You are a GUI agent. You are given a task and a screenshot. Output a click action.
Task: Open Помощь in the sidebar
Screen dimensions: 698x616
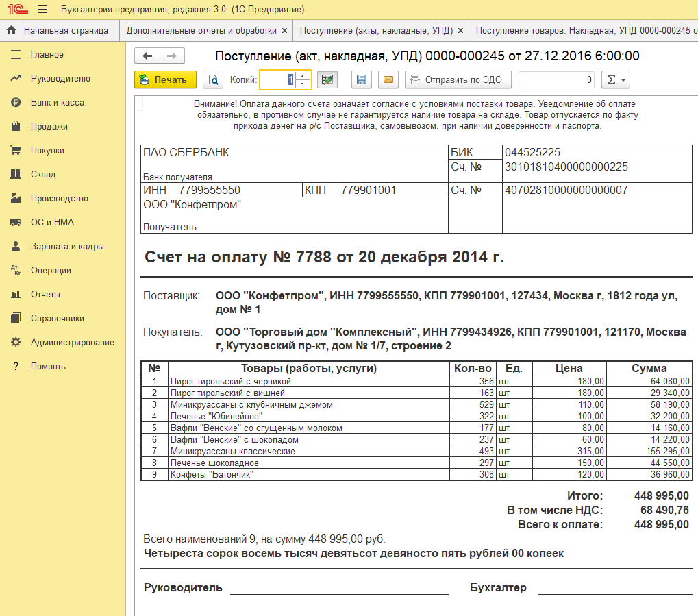48,367
